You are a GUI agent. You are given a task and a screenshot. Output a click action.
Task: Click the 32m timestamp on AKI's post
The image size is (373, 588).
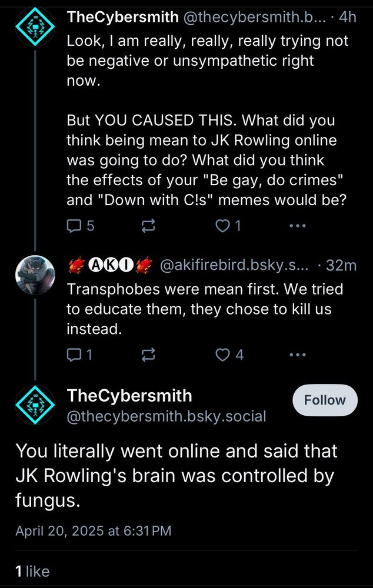click(x=341, y=266)
